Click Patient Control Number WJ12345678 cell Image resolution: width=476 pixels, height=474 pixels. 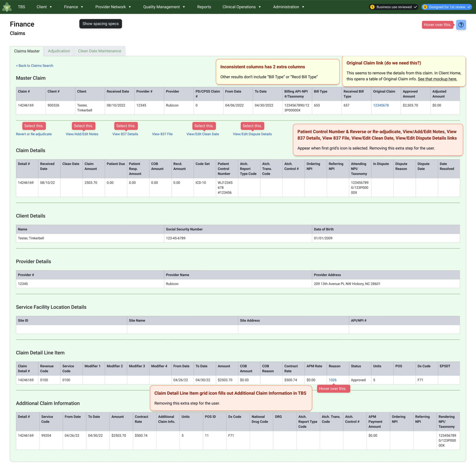pyautogui.click(x=227, y=187)
